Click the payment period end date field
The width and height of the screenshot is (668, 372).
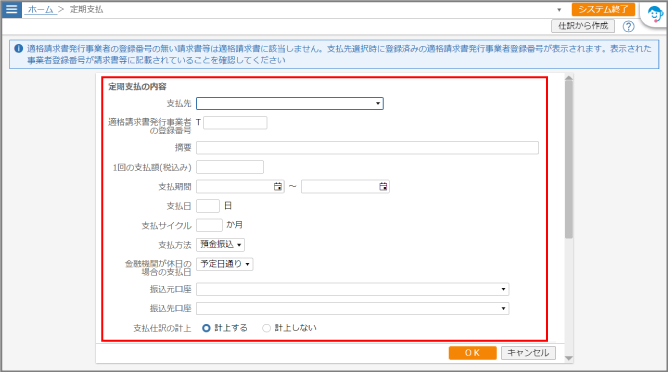point(345,187)
